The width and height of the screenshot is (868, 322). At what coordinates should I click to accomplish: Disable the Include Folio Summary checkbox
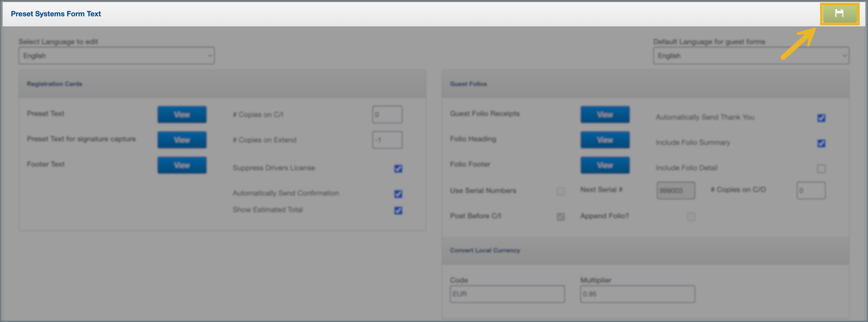(821, 143)
